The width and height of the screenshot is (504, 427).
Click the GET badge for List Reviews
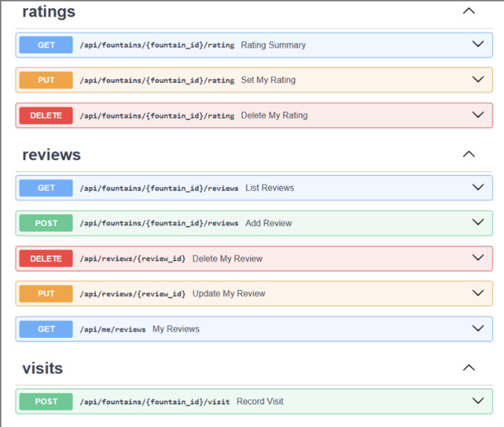[46, 188]
